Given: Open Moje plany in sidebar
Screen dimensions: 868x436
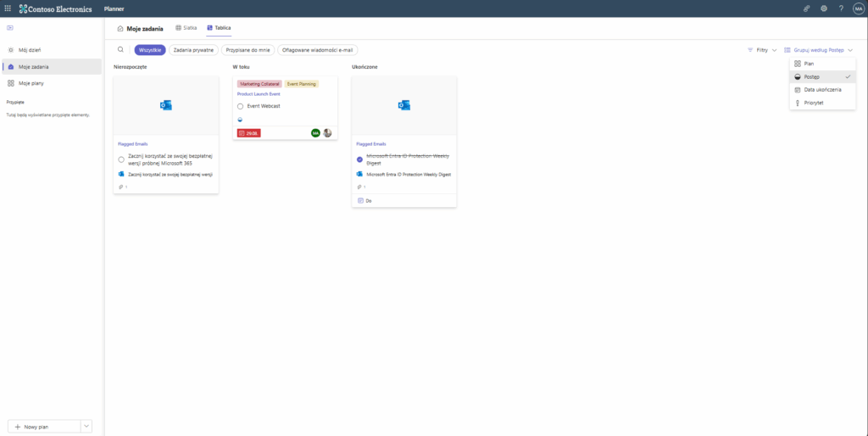Looking at the screenshot, I should 31,83.
